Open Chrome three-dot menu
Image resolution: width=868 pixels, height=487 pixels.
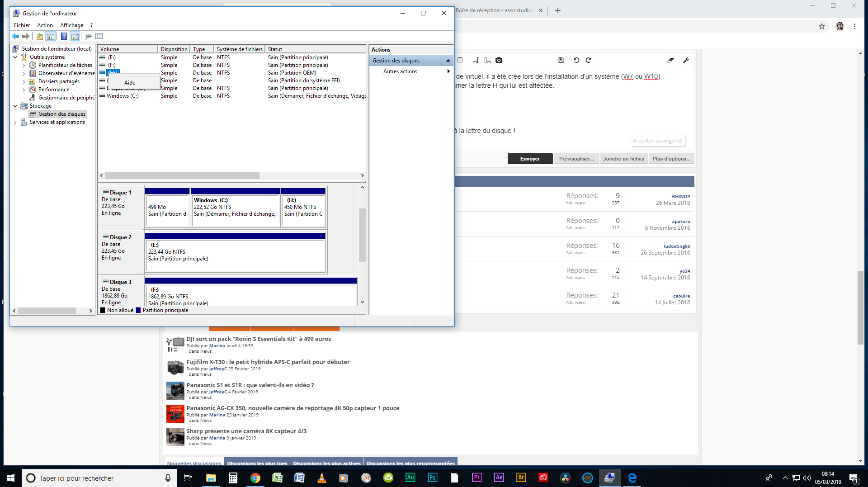click(x=854, y=26)
